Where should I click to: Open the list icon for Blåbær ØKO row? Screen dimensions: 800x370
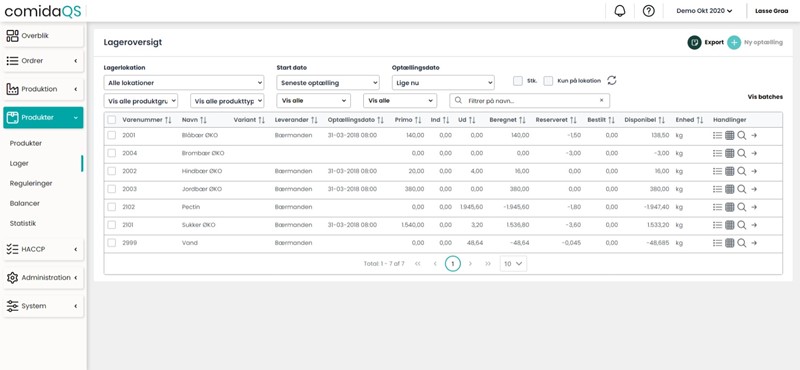(x=717, y=135)
